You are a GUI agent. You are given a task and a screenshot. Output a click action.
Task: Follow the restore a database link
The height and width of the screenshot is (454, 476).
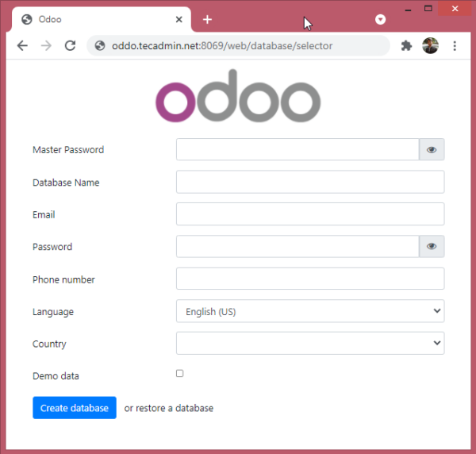(175, 408)
